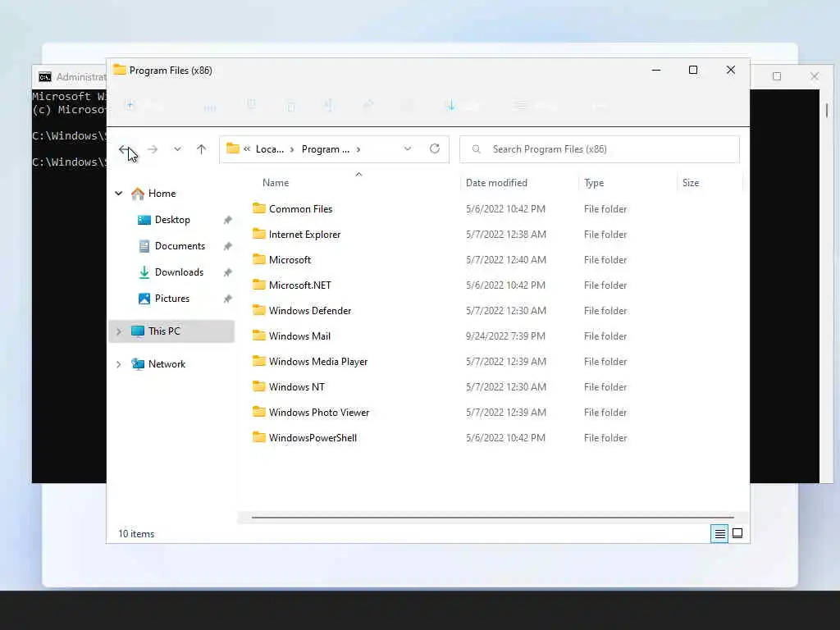Switch to details view in status bar
This screenshot has height=630, width=840.
pyautogui.click(x=719, y=533)
